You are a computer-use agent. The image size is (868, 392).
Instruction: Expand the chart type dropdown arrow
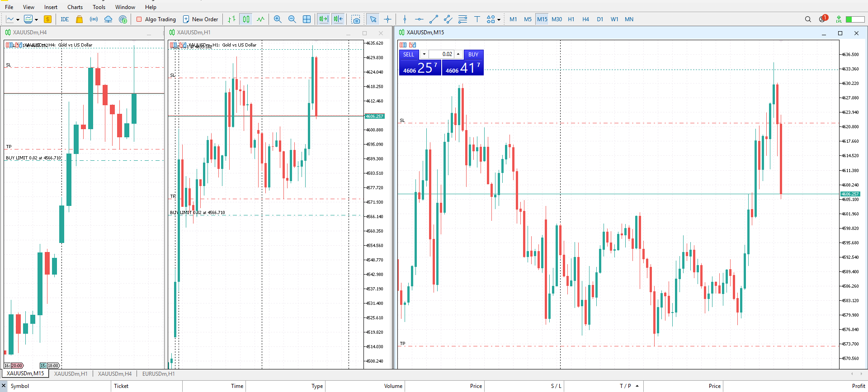click(x=18, y=19)
